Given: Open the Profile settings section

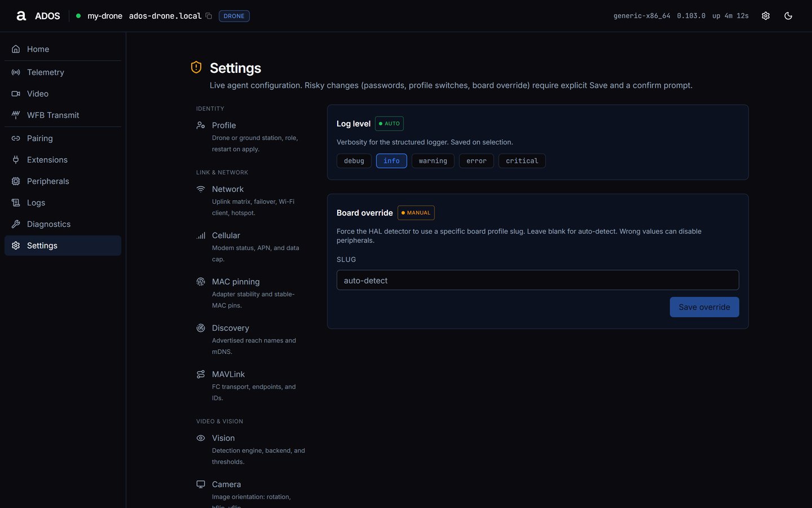Looking at the screenshot, I should pos(251,137).
